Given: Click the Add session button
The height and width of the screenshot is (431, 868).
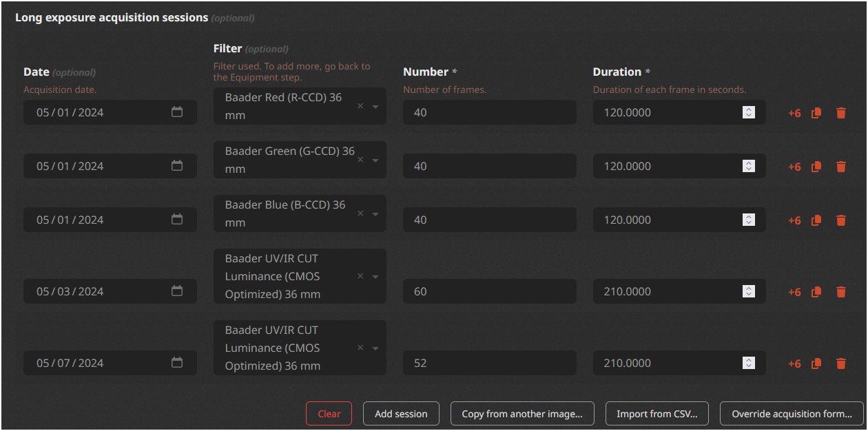Looking at the screenshot, I should point(401,414).
